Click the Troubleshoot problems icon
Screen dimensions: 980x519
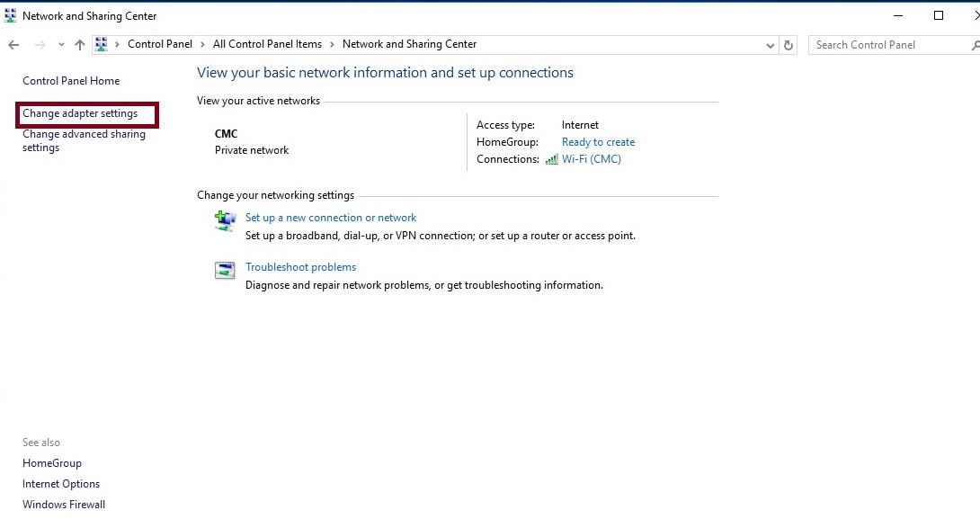(225, 270)
